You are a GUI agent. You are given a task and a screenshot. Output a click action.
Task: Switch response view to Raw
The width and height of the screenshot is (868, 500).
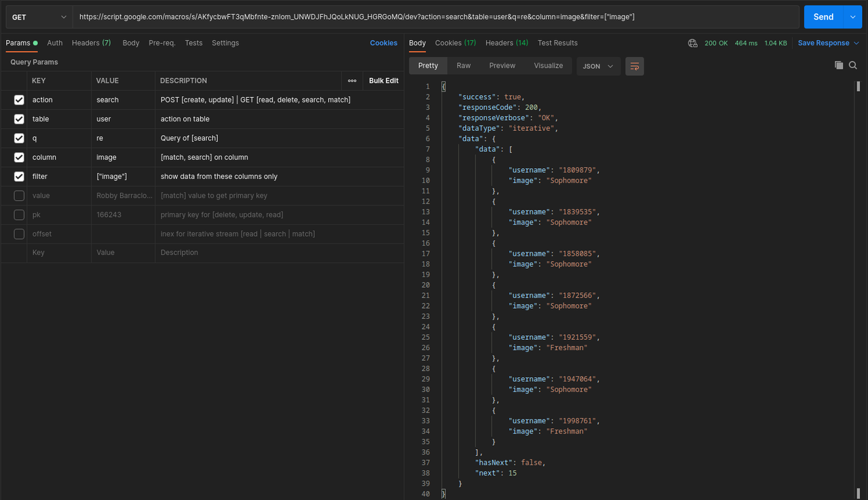464,66
